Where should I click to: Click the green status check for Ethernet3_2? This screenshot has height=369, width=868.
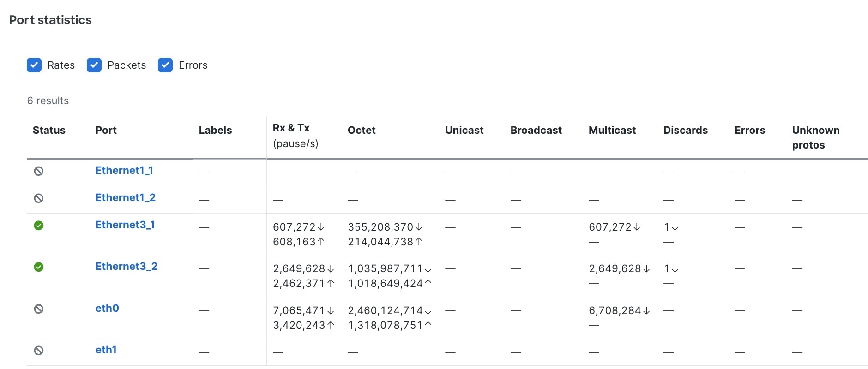(39, 267)
